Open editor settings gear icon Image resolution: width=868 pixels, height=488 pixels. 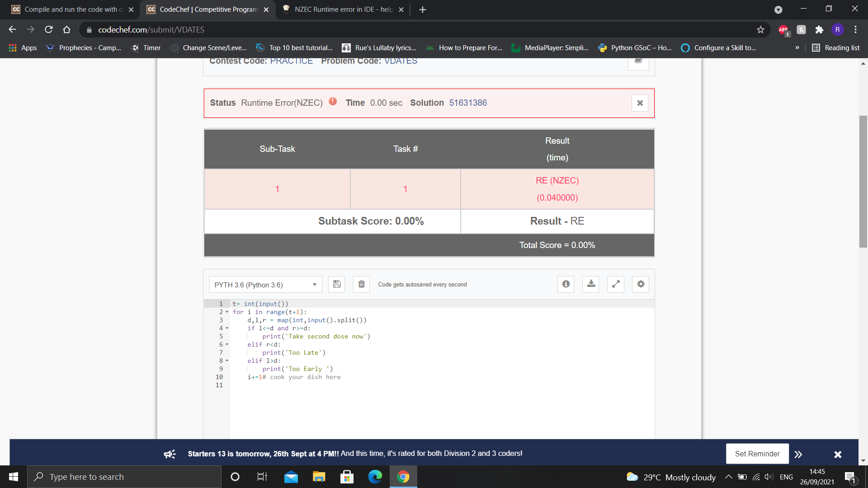(640, 284)
